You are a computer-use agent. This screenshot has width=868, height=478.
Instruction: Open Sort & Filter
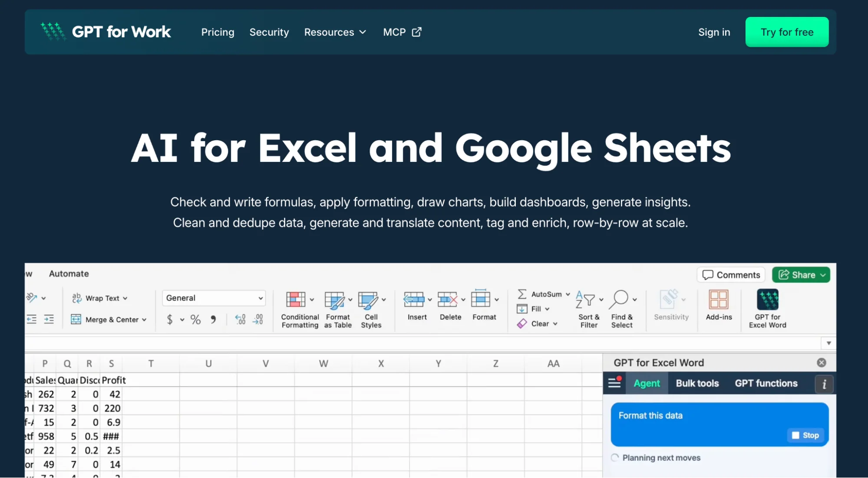click(x=589, y=309)
